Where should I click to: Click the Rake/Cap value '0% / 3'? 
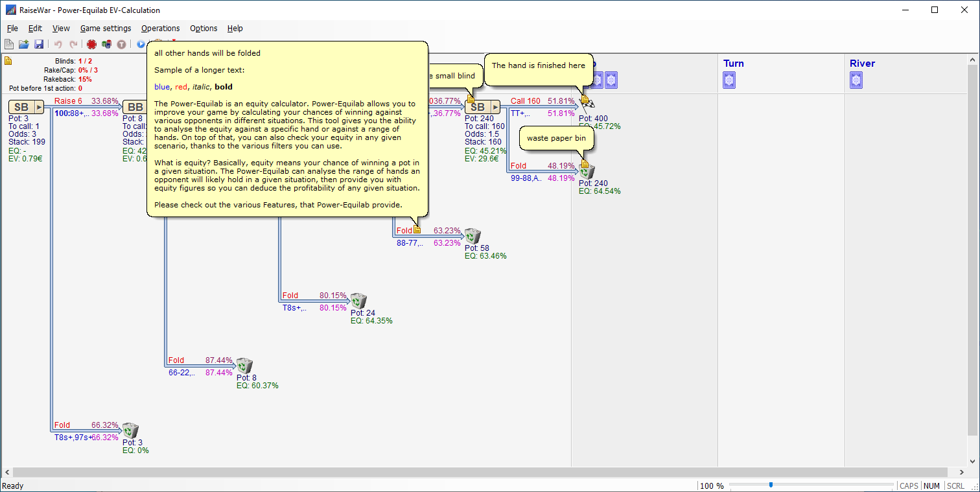(x=87, y=70)
